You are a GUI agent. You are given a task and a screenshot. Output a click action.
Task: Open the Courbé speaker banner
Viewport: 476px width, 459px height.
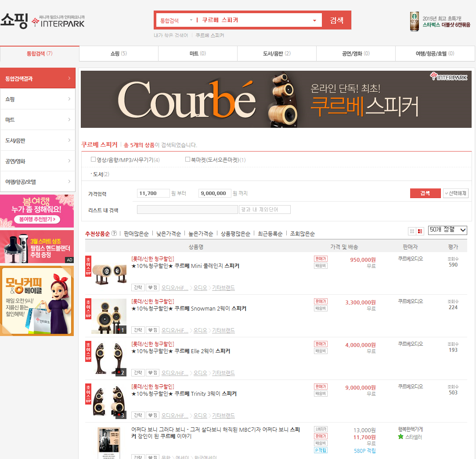point(276,99)
